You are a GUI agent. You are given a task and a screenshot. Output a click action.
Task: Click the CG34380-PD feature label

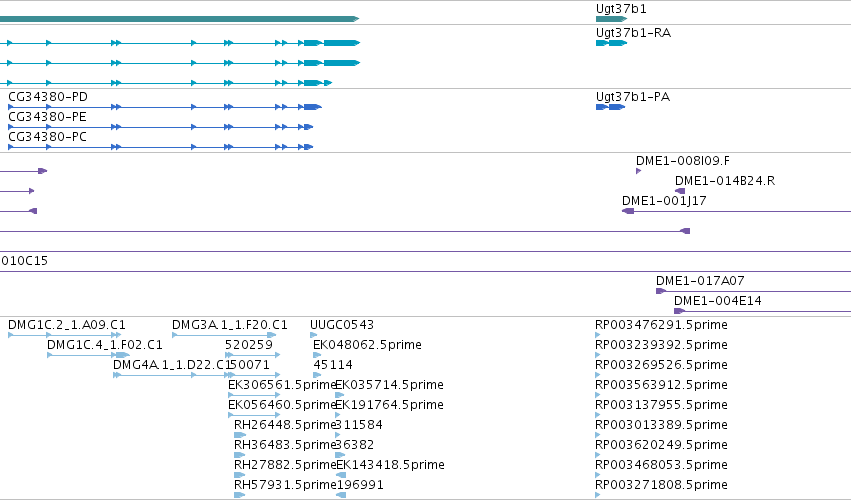[x=48, y=97]
